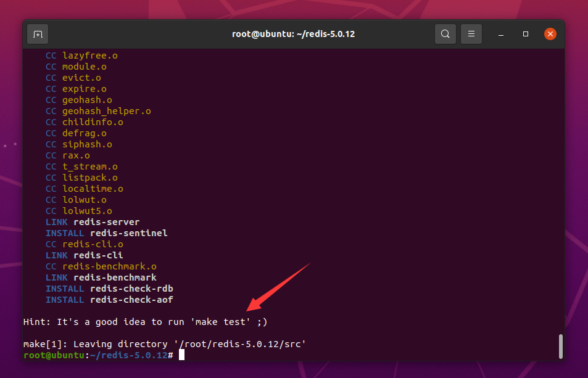The width and height of the screenshot is (588, 378).
Task: Click the text 'INSTALL redis-check-aof'
Action: tap(109, 300)
